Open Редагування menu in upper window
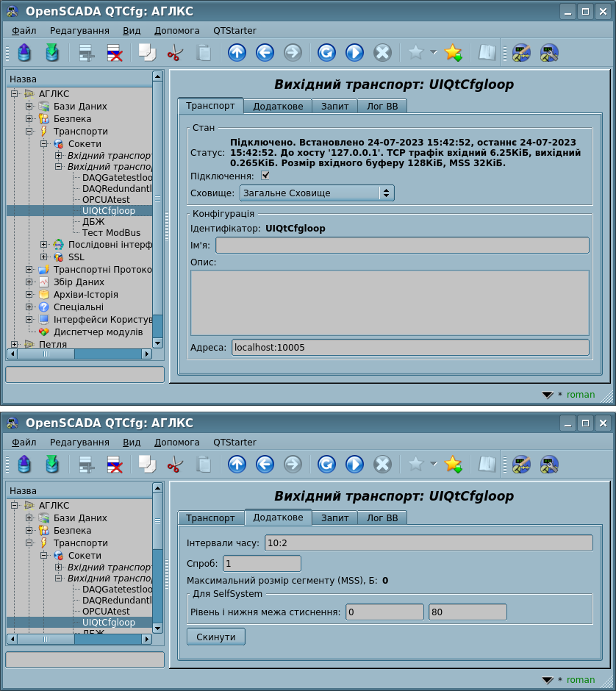This screenshot has height=691, width=616. pyautogui.click(x=79, y=31)
